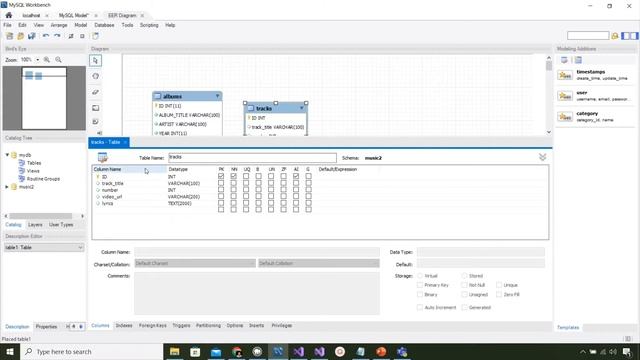Select the note tool in diagram
The image size is (640, 360).
pos(96,122)
